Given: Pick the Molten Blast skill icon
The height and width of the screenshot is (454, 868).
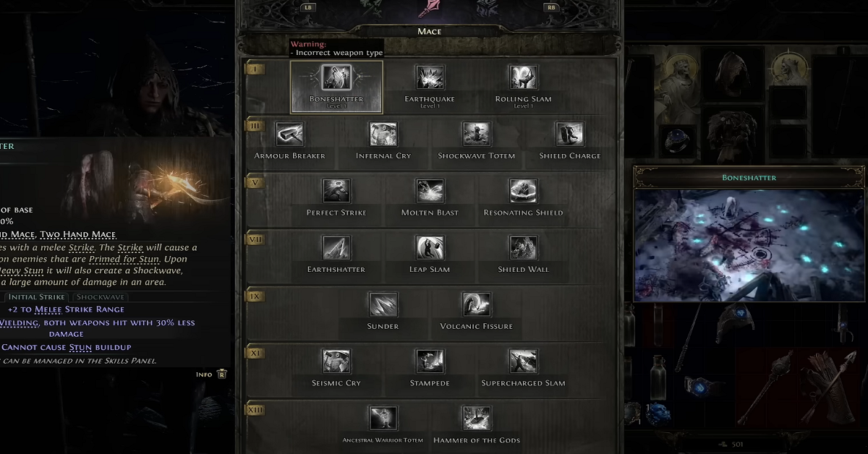Looking at the screenshot, I should (430, 192).
